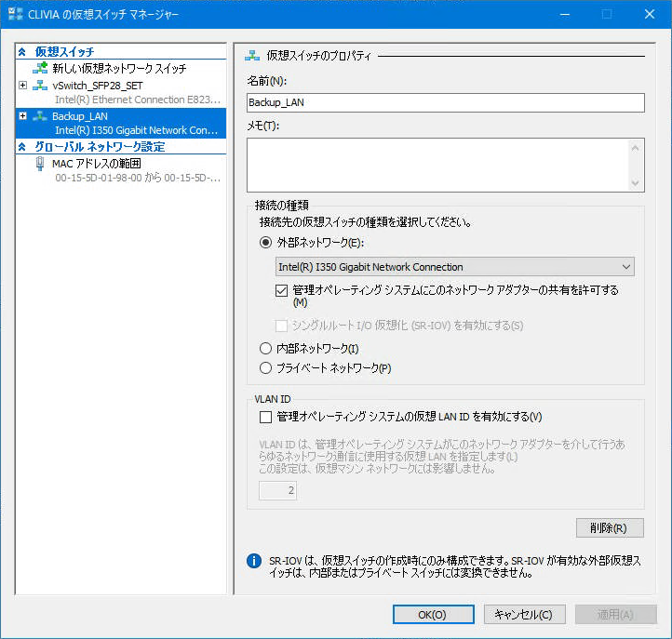This screenshot has height=639, width=672.
Task: Click the 仮想スイッチのプロパティ header icon
Action: (x=252, y=56)
